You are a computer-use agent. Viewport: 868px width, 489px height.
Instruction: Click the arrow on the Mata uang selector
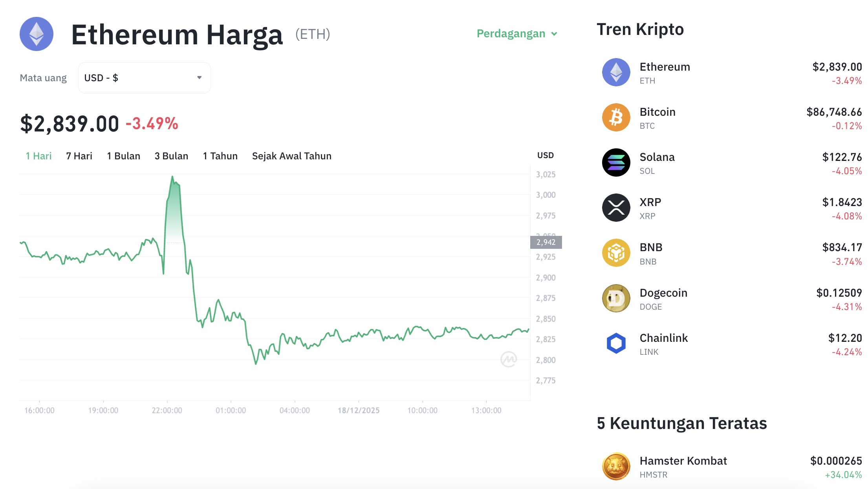click(199, 77)
